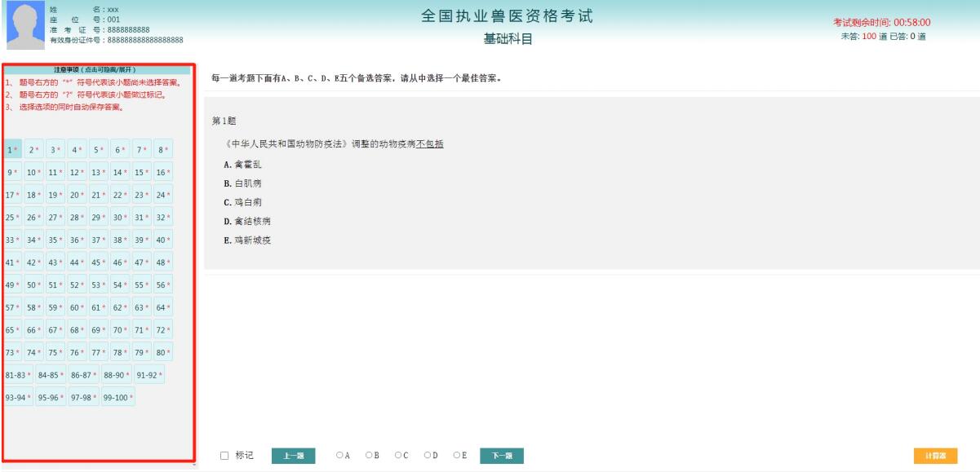
Task: Jump to question 50
Action: (x=34, y=285)
